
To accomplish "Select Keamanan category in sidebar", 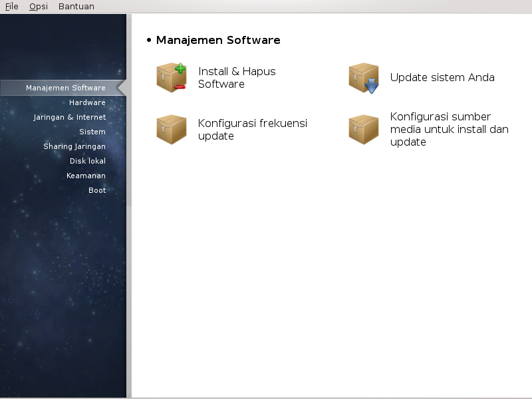I will click(86, 176).
